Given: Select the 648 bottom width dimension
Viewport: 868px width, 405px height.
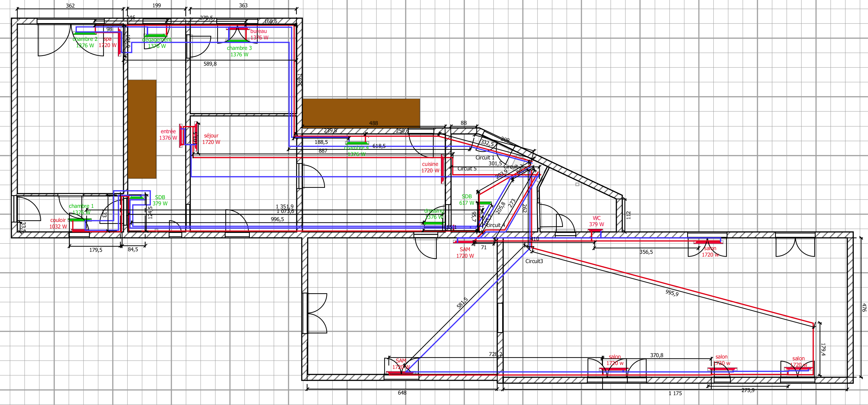Looking at the screenshot, I should point(402,393).
